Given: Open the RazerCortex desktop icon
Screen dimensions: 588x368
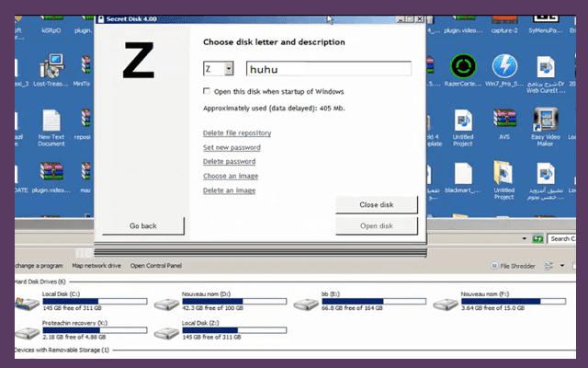Looking at the screenshot, I should tap(461, 66).
